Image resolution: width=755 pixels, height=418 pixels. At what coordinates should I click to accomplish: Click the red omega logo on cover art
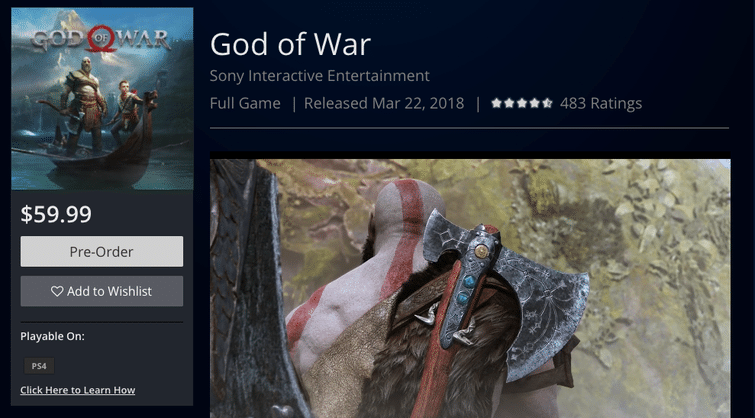click(x=101, y=39)
